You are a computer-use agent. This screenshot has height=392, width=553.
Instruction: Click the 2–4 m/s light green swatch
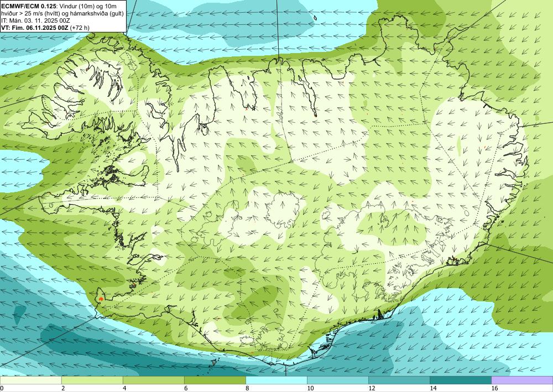pos(92,380)
